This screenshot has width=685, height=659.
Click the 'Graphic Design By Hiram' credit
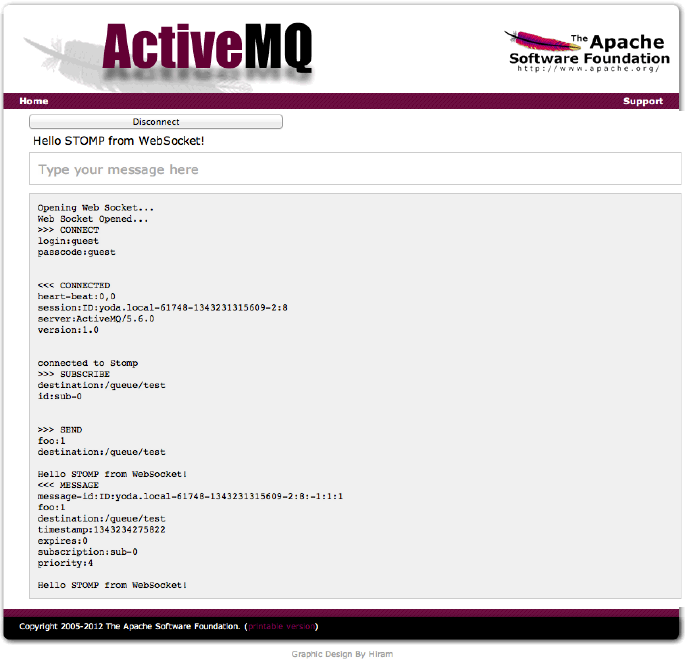tap(342, 654)
